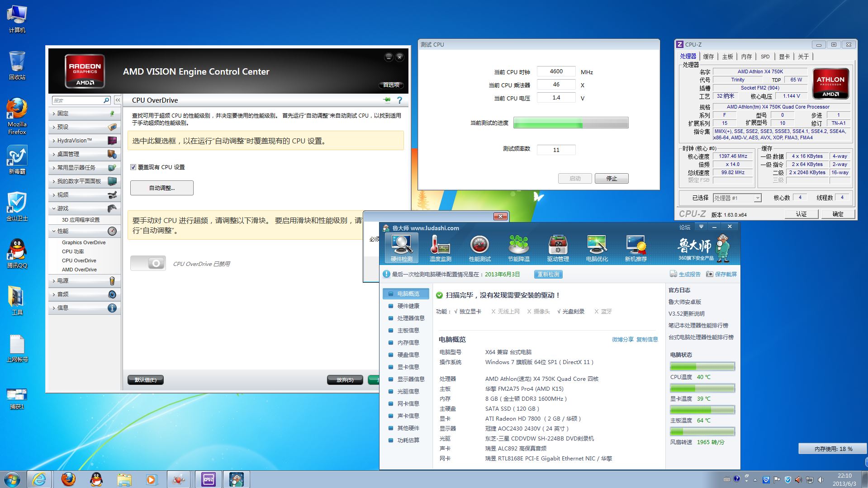Select 处理器信息 in the Ludashi sidebar
Viewport: 868px width, 488px height.
(x=410, y=318)
